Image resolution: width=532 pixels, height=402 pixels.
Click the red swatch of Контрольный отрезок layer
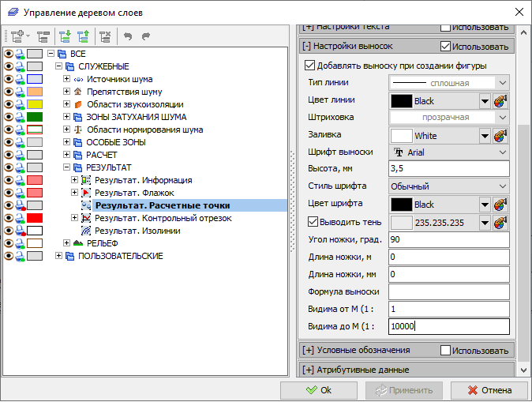[35, 218]
